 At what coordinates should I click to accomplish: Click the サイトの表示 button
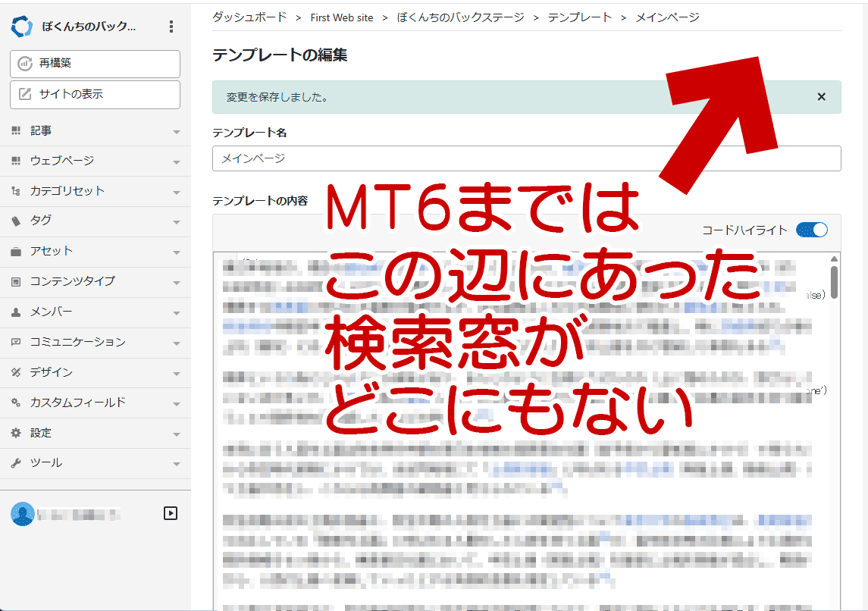pos(95,95)
